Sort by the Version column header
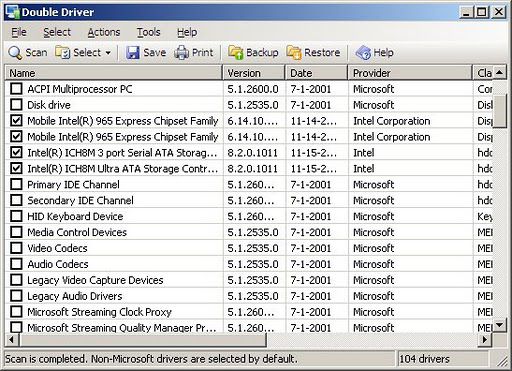Viewport: 512px width, 371px height. pos(254,73)
